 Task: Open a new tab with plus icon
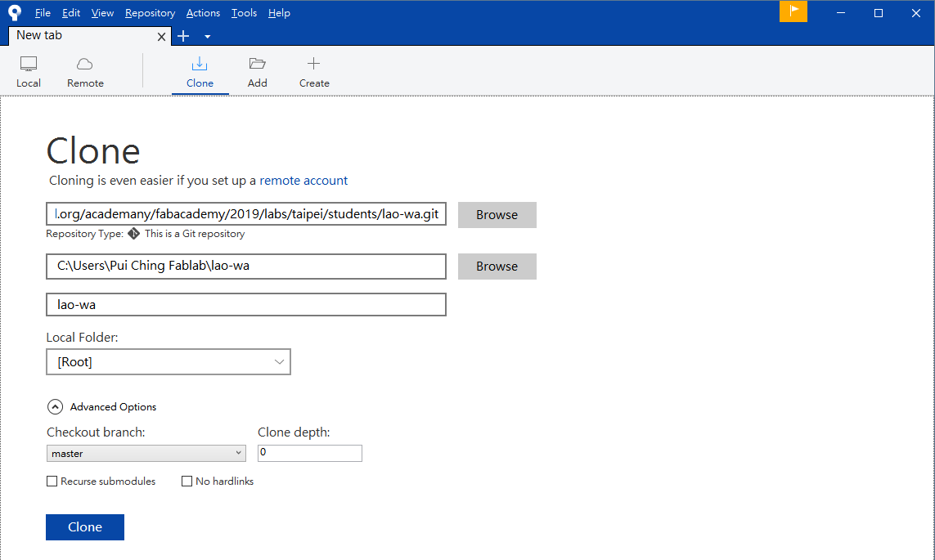[x=183, y=36]
